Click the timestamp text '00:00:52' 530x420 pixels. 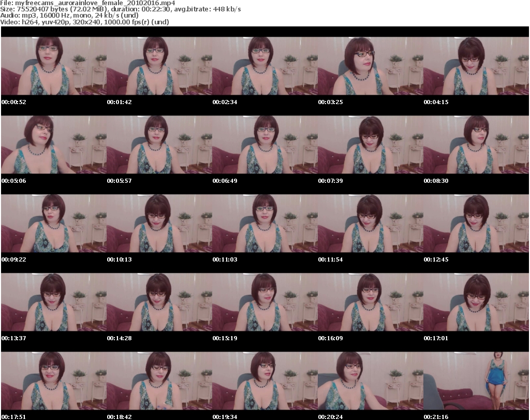pyautogui.click(x=14, y=102)
